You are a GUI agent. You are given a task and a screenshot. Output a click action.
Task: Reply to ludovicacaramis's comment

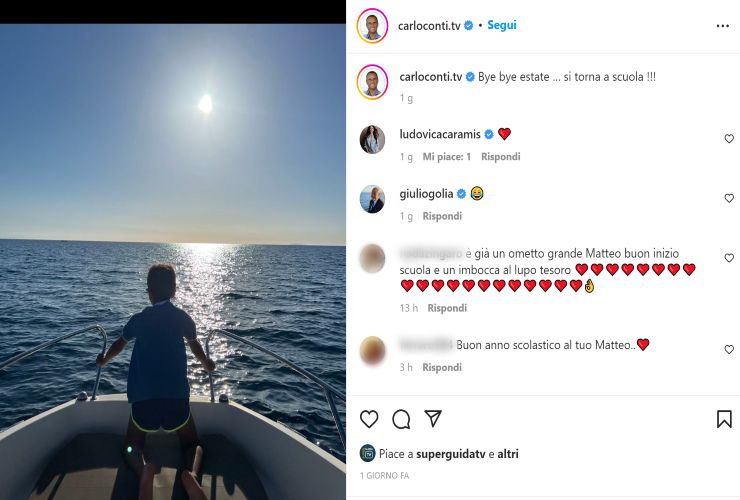[x=500, y=157]
